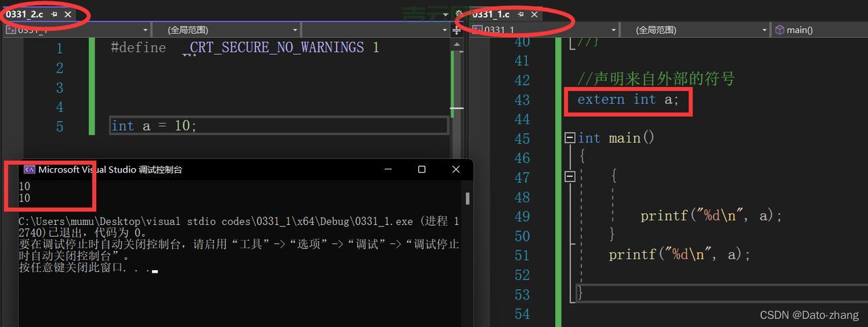Collapse the int main() function block
Viewport: 868px width, 327px height.
click(x=570, y=138)
